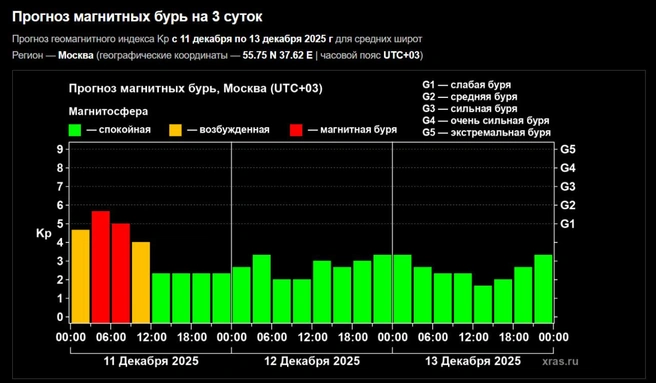
Task: Click the "G1" label on right axis
Action: (568, 224)
